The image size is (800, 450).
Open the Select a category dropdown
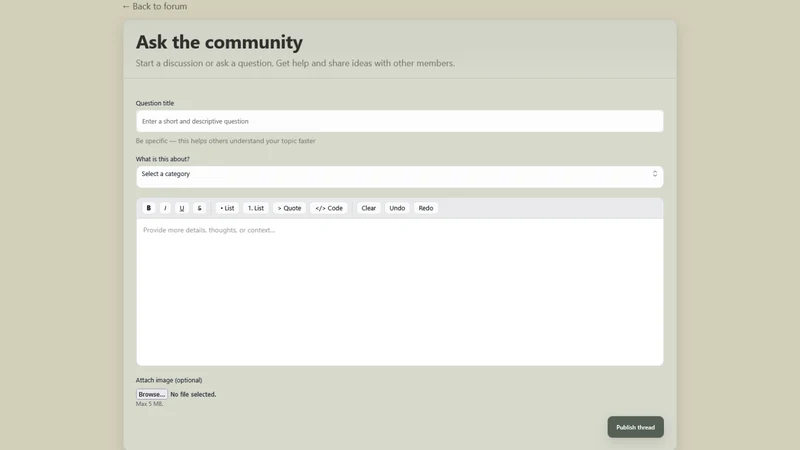[x=399, y=177]
